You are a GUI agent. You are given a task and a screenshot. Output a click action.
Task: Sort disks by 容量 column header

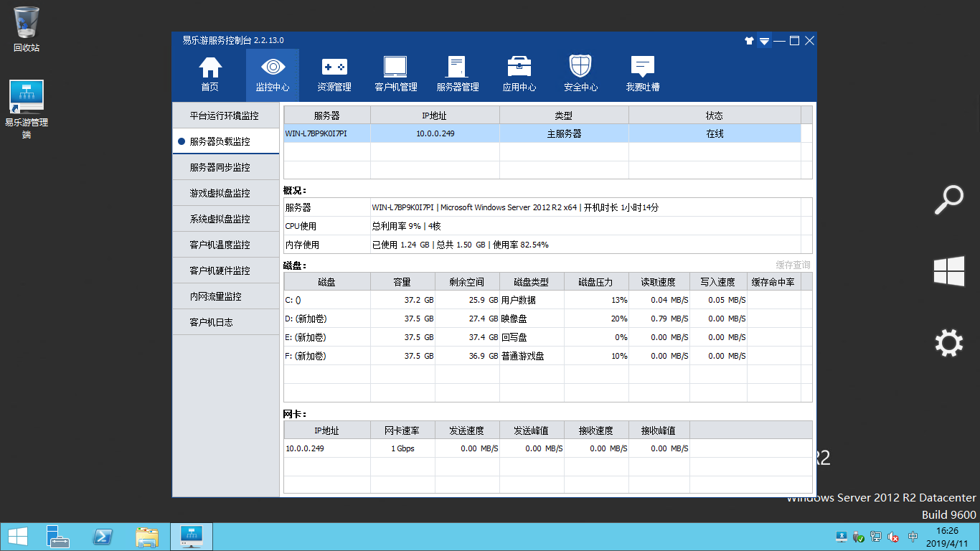[402, 282]
